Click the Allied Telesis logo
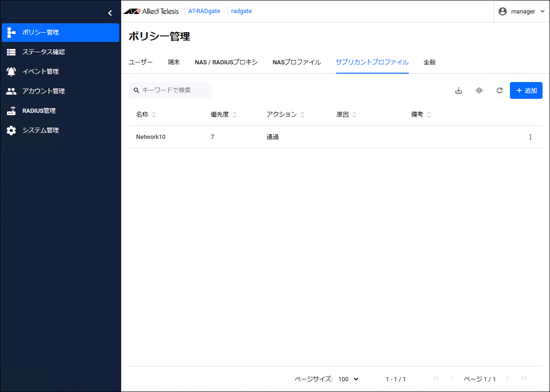Viewport: 550px width, 392px height. pos(151,11)
